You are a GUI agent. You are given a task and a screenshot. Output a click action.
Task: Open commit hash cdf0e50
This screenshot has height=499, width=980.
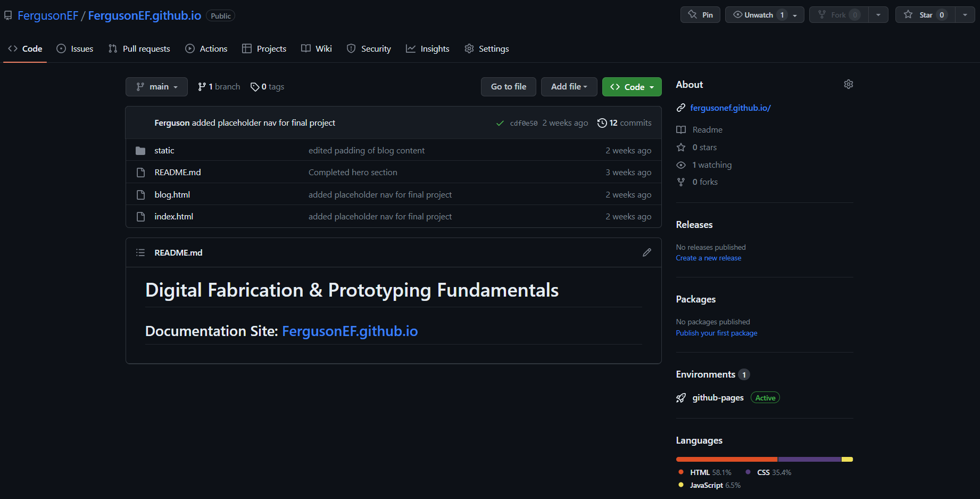[524, 123]
